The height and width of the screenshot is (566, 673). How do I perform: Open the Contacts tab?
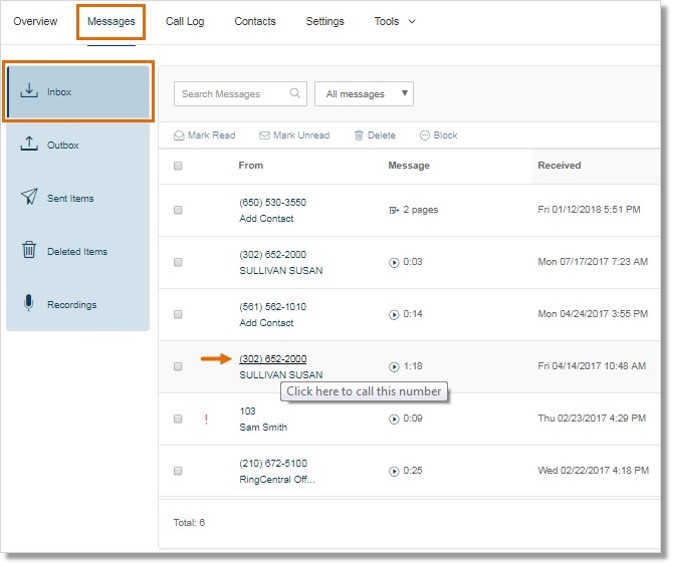coord(255,21)
